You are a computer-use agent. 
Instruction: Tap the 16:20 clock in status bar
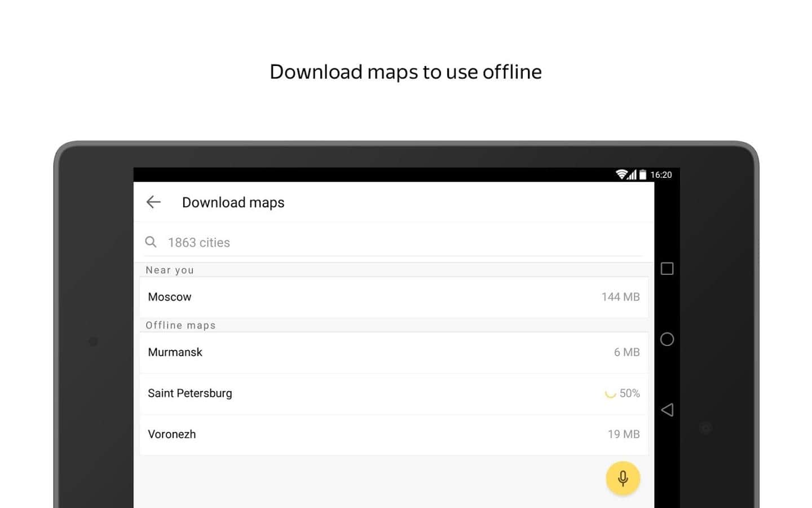(661, 175)
